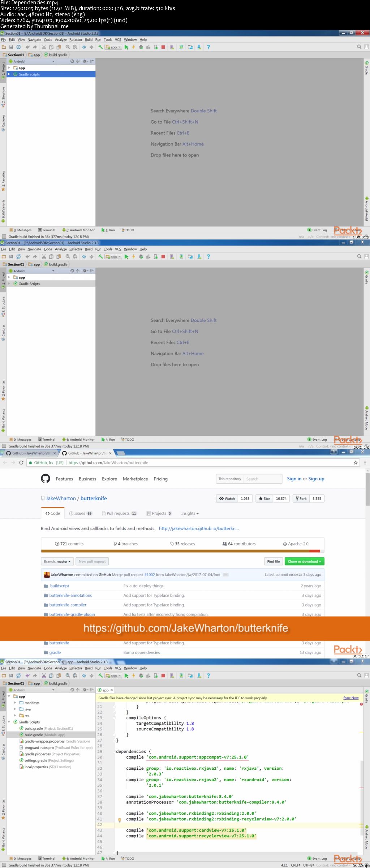This screenshot has width=370, height=868.
Task: Collapse Gradle Scripts node in bottom project tree
Action: coord(9,722)
